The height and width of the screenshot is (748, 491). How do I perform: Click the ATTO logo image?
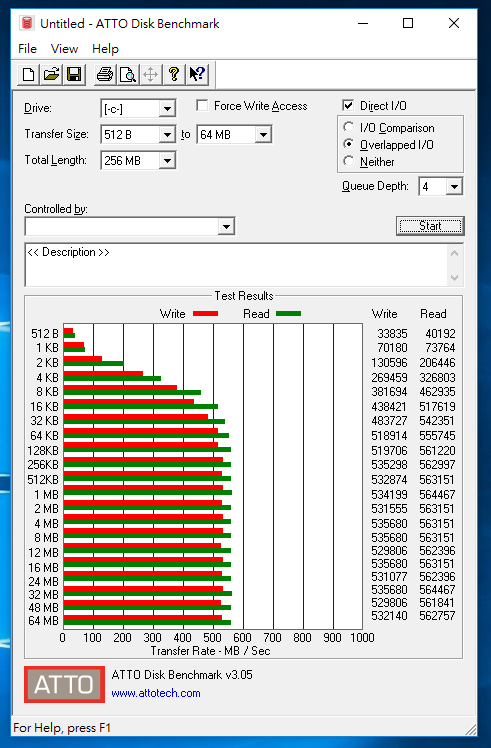(64, 685)
